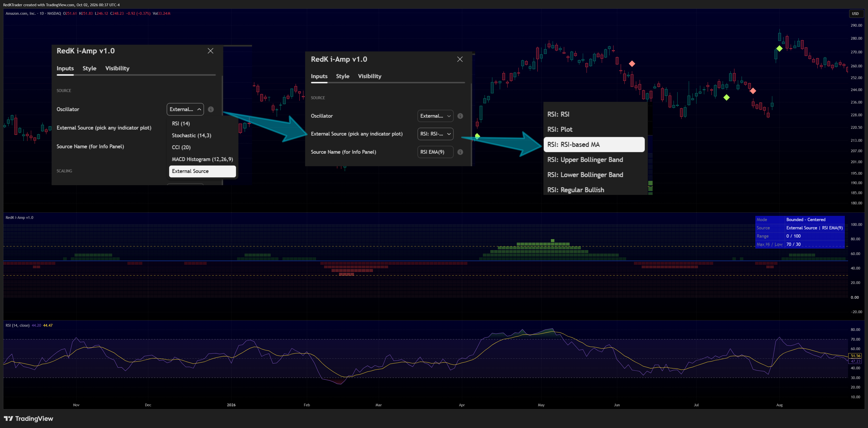Select CCI (20) oscillator option
The width and height of the screenshot is (868, 428).
[x=202, y=147]
